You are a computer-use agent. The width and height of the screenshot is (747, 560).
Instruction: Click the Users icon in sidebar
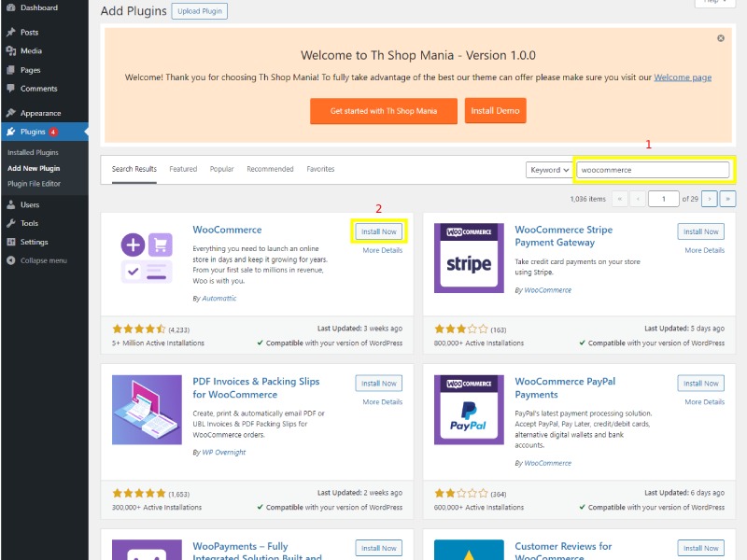pos(11,204)
